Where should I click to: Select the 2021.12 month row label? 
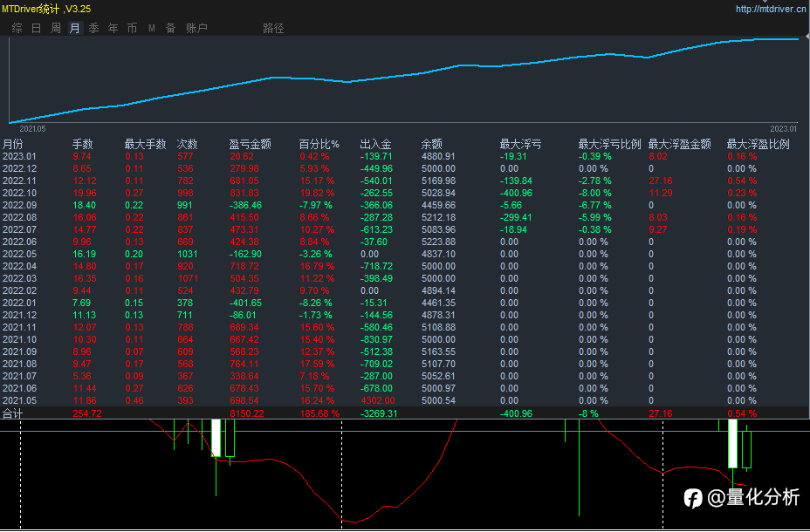19,316
